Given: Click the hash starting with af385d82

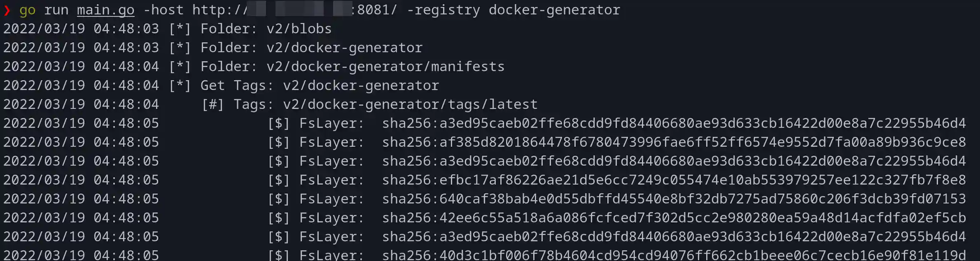Looking at the screenshot, I should (674, 142).
